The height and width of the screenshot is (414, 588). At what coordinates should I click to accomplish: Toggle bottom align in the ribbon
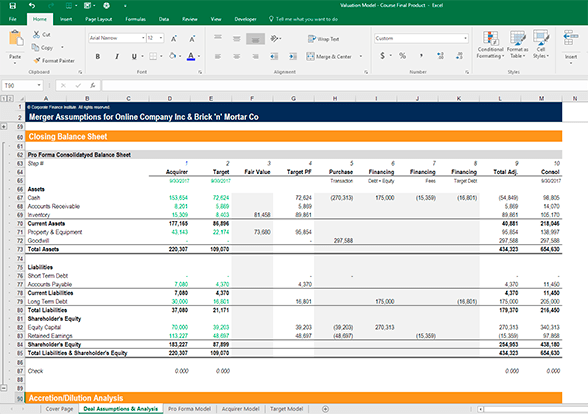(x=255, y=39)
